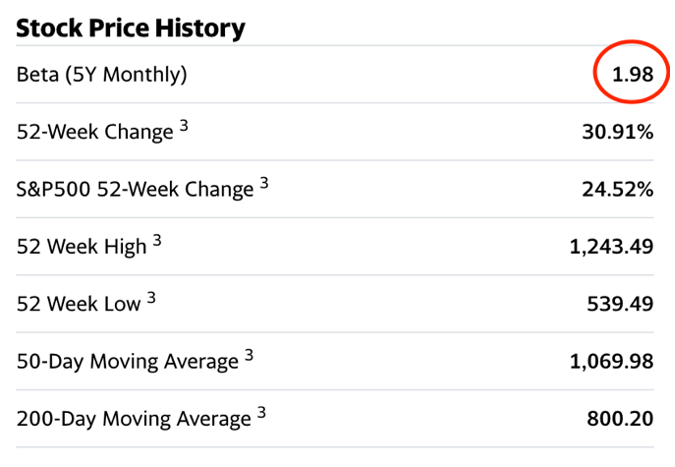Click the 200-Day Moving Average label
This screenshot has height=467, width=675.
pos(134,418)
